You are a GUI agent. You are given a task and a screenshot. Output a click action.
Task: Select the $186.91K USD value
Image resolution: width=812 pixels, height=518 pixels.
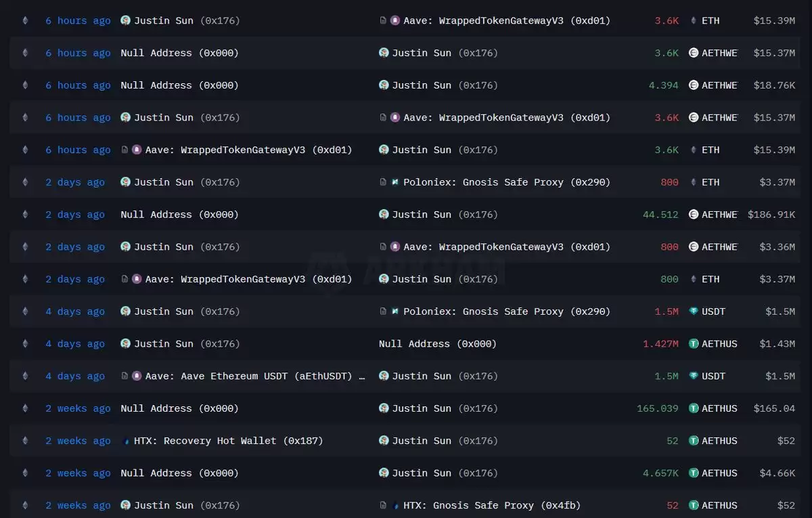[771, 215]
